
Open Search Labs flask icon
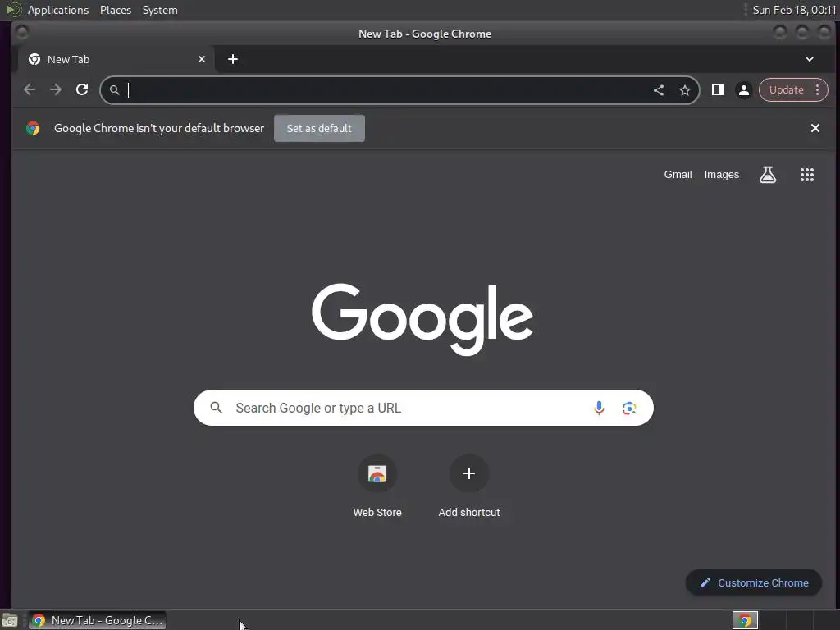(768, 175)
